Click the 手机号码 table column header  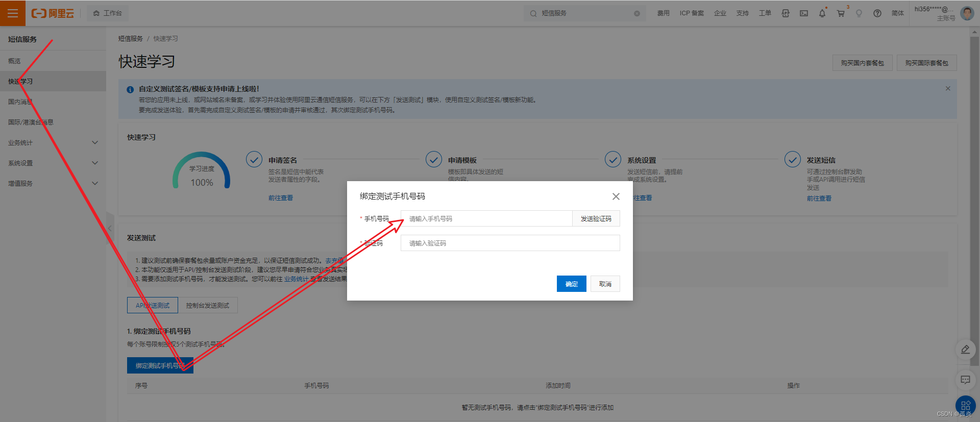(316, 386)
